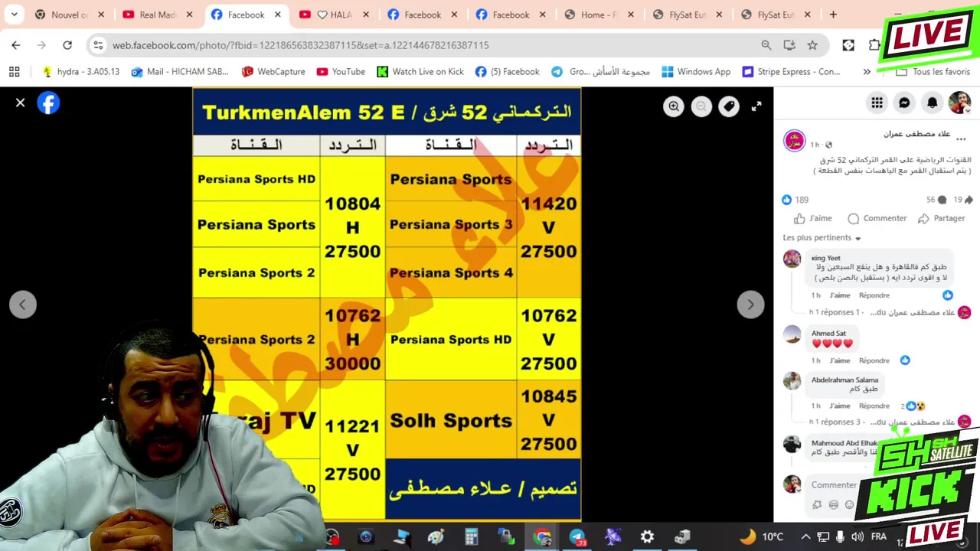Open the (5) Facebook bookmark

click(507, 71)
